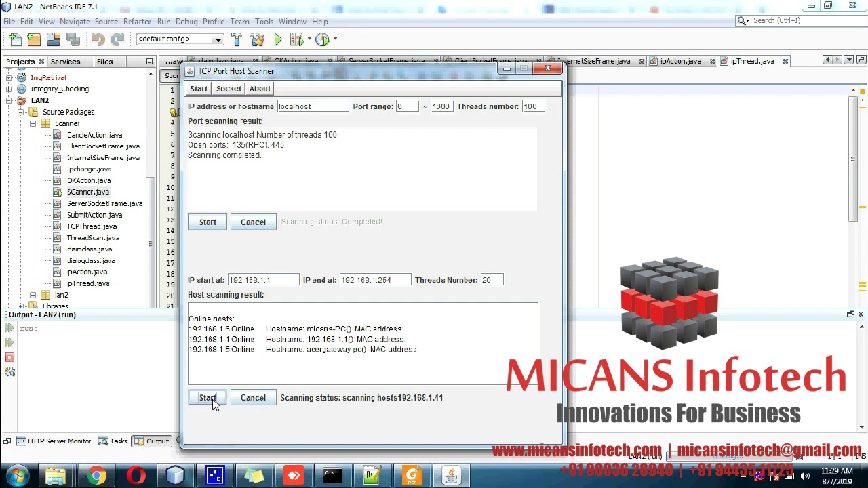
Task: Open the Tools menu
Action: (x=264, y=22)
